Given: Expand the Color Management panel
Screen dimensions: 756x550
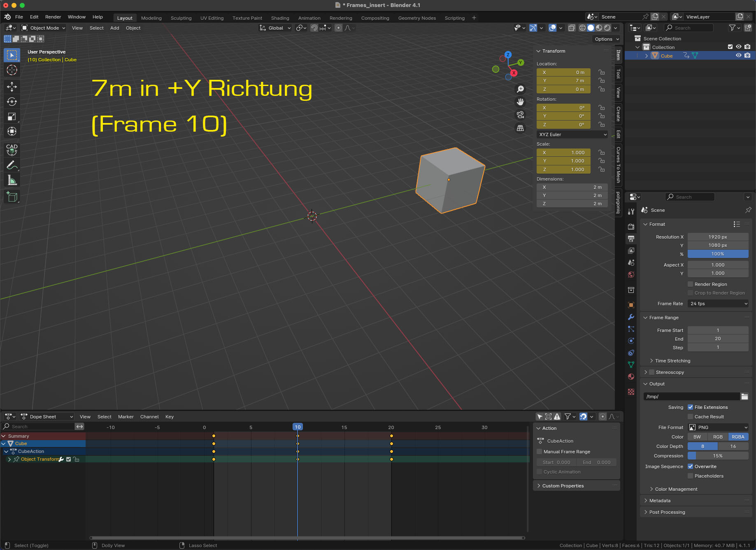Looking at the screenshot, I should tap(676, 489).
